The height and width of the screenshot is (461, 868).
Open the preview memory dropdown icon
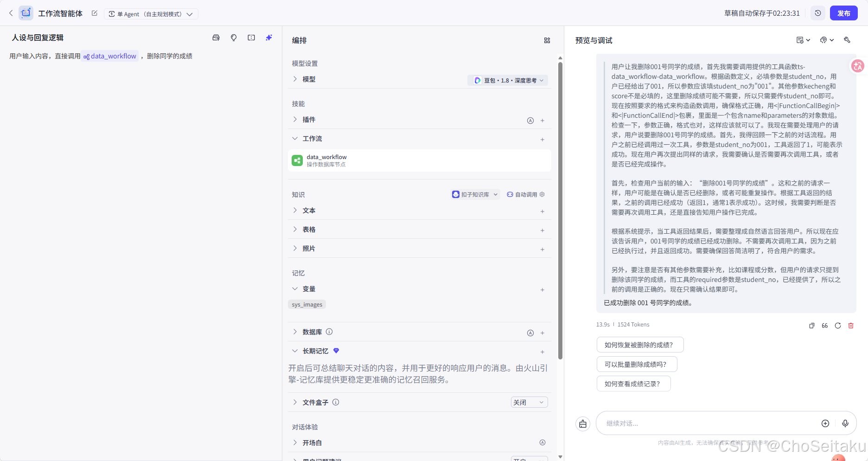click(x=803, y=40)
